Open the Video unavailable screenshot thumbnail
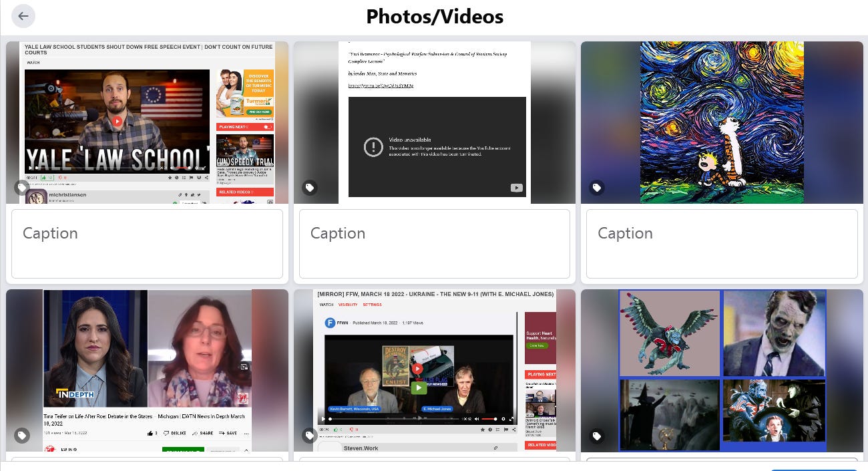 coord(435,122)
